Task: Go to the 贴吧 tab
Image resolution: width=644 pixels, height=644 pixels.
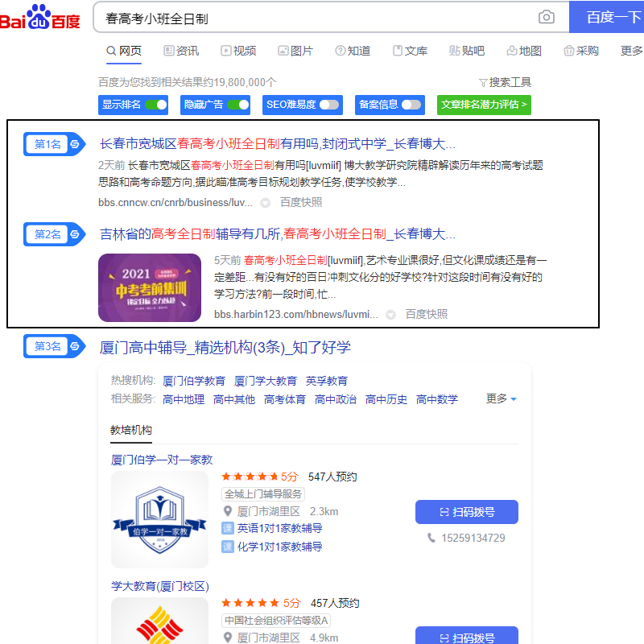Action: [x=467, y=51]
